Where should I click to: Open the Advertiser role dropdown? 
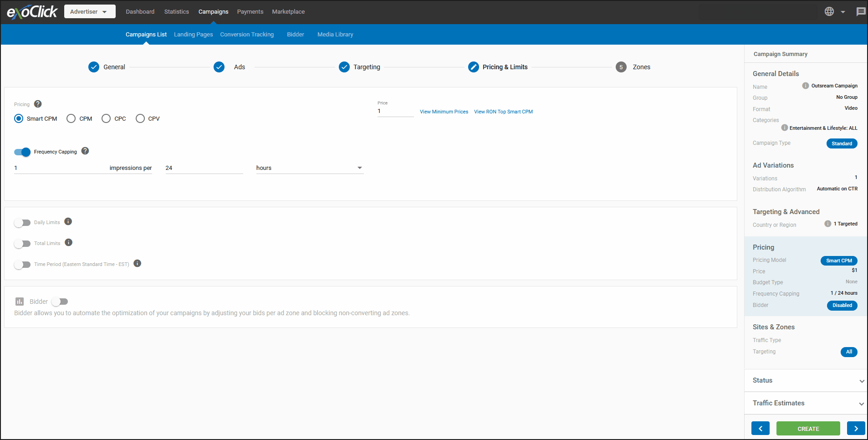[90, 12]
